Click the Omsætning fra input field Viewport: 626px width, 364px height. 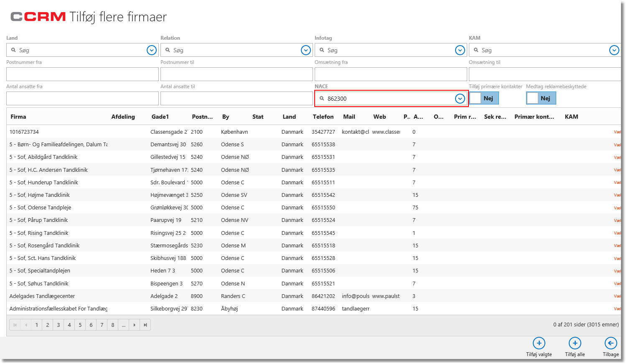pyautogui.click(x=391, y=74)
